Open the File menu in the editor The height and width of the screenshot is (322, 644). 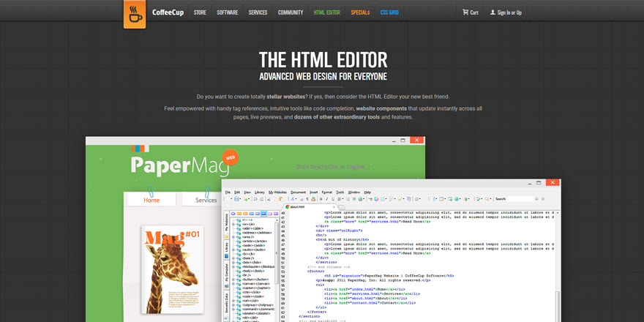click(x=228, y=192)
